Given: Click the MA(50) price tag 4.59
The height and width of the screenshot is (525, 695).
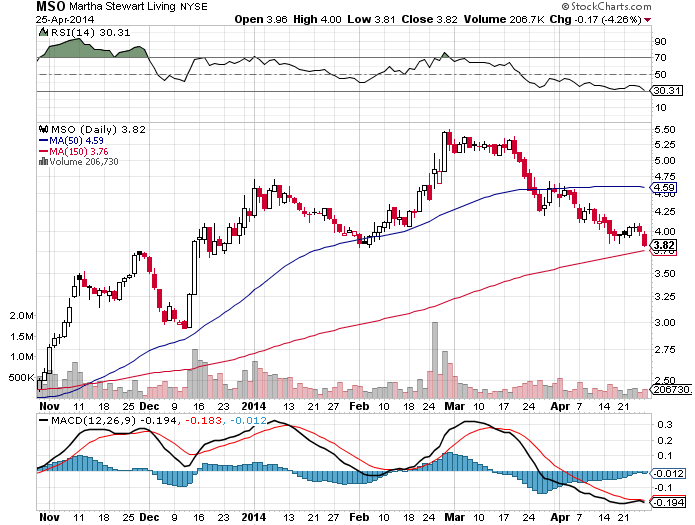Looking at the screenshot, I should coord(663,188).
